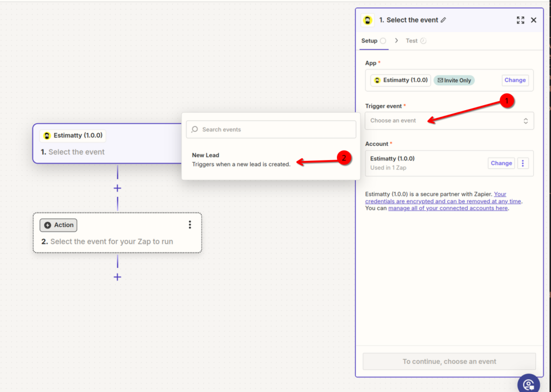Click Change button for the Account
Image resolution: width=551 pixels, height=392 pixels.
click(x=501, y=163)
